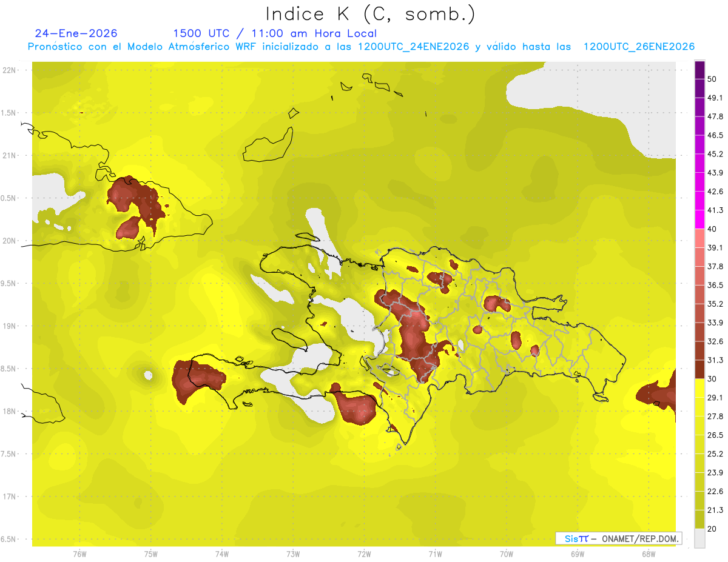Image resolution: width=728 pixels, height=562 pixels.
Task: Click the '33.9' colorbar label
Action: (x=715, y=323)
